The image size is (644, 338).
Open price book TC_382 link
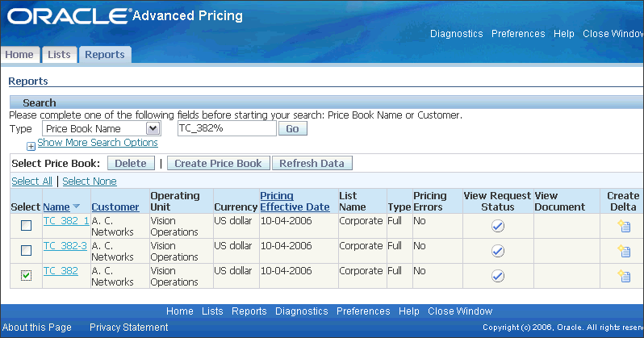pos(61,271)
